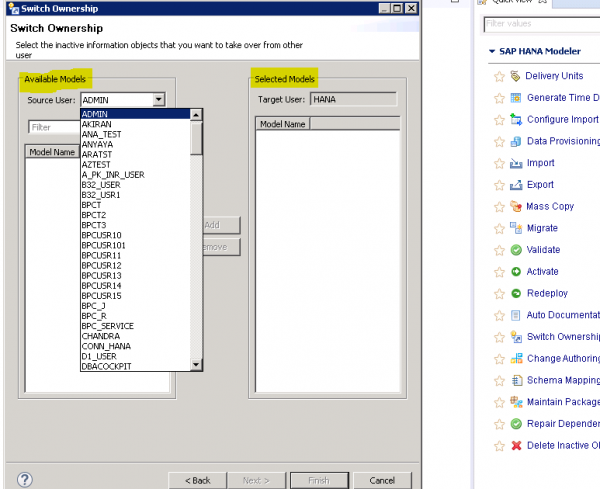Star the Generate Time Data entry
This screenshot has width=600, height=489.
tap(499, 98)
